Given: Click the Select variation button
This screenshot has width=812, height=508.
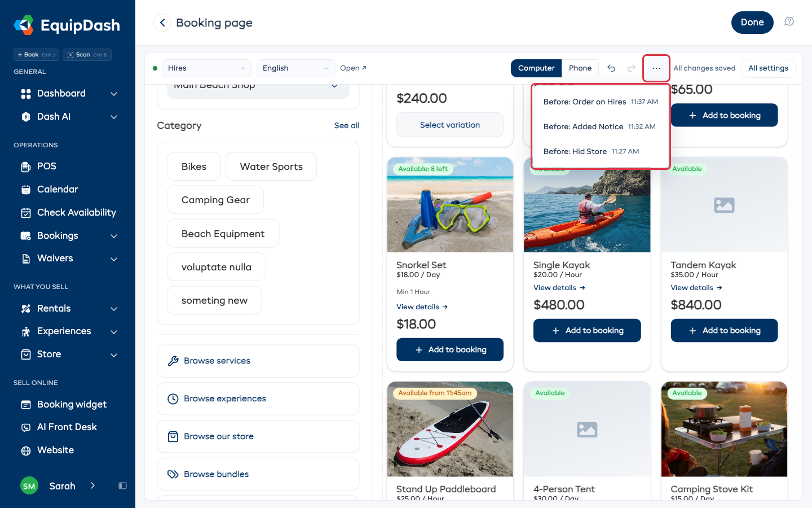Looking at the screenshot, I should pos(450,125).
